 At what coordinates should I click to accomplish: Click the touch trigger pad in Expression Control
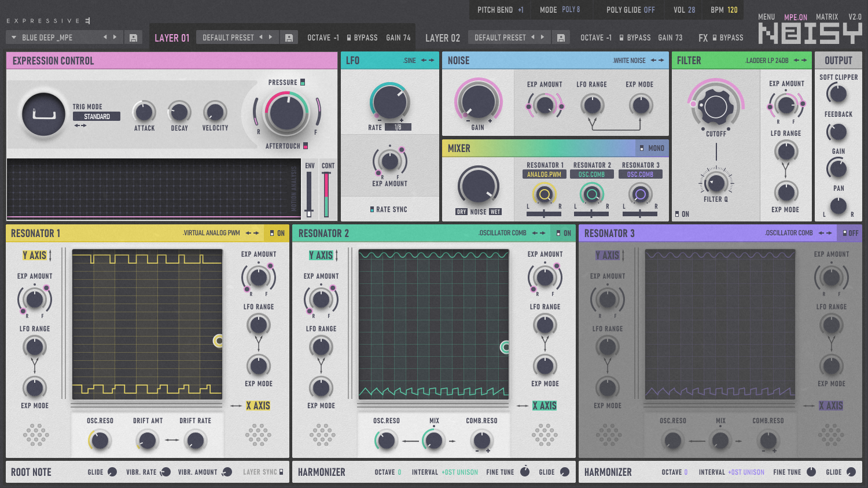[42, 114]
